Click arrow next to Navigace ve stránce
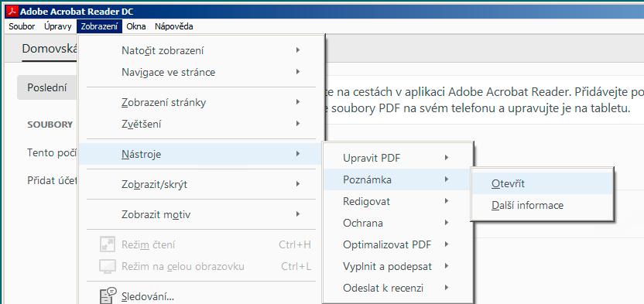The image size is (644, 304). 298,72
